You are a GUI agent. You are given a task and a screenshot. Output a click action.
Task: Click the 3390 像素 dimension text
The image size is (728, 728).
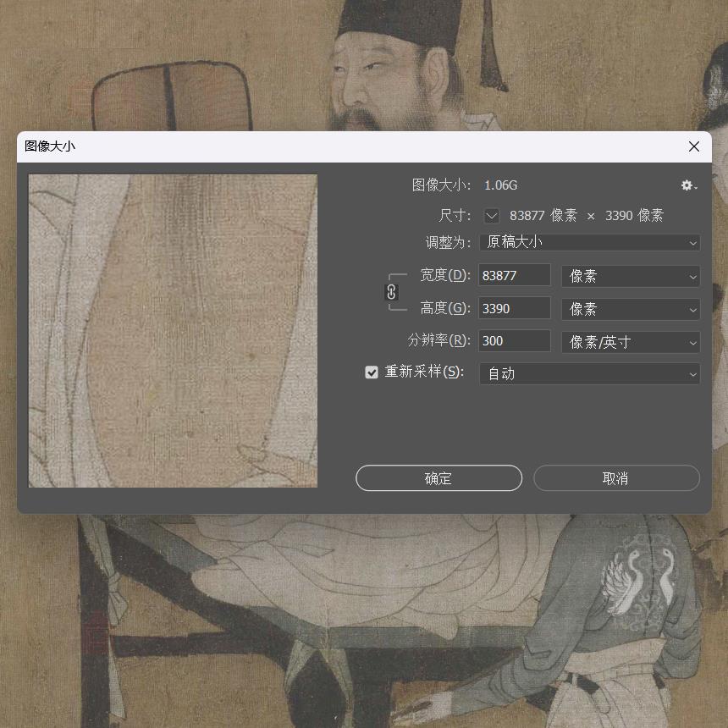point(634,215)
